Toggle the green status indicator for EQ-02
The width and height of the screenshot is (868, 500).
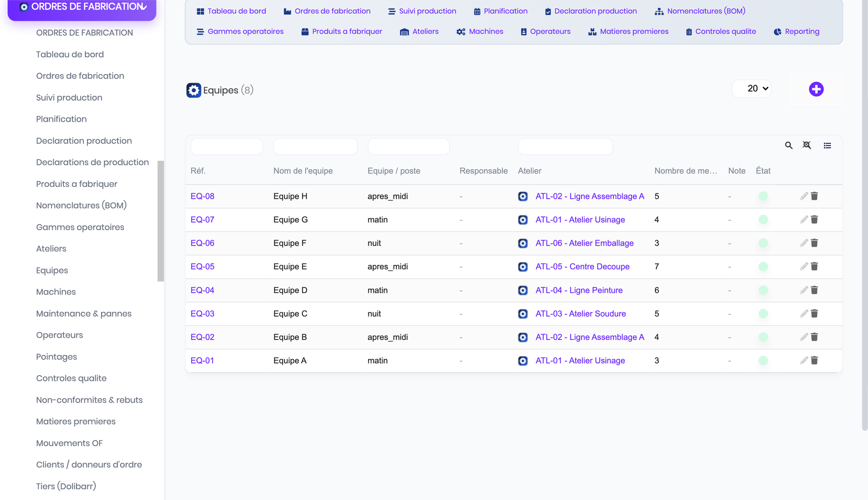tap(763, 337)
